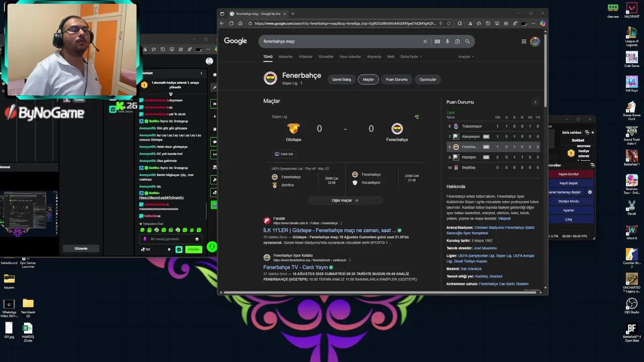Switch to Görseller search tab
Viewport: 644px width, 362px height.
click(x=326, y=56)
